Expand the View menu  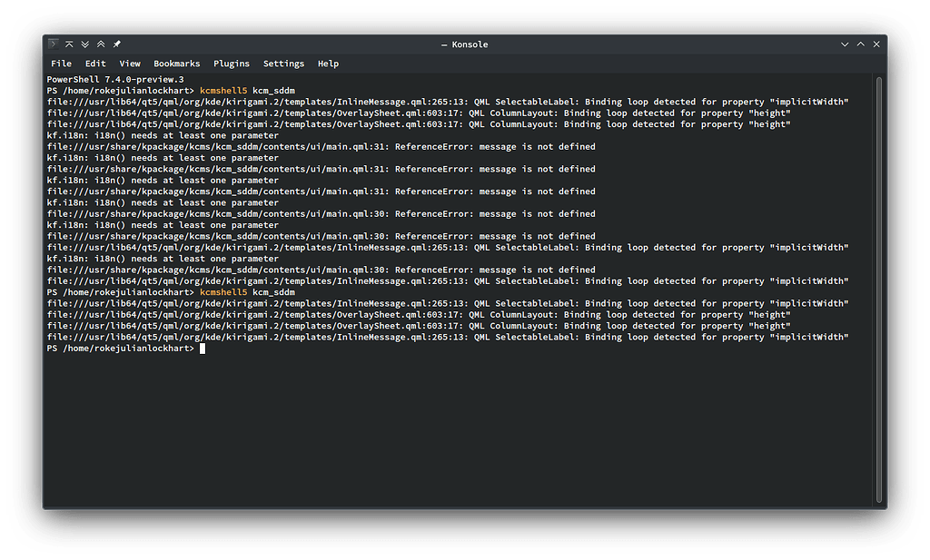[x=130, y=64]
